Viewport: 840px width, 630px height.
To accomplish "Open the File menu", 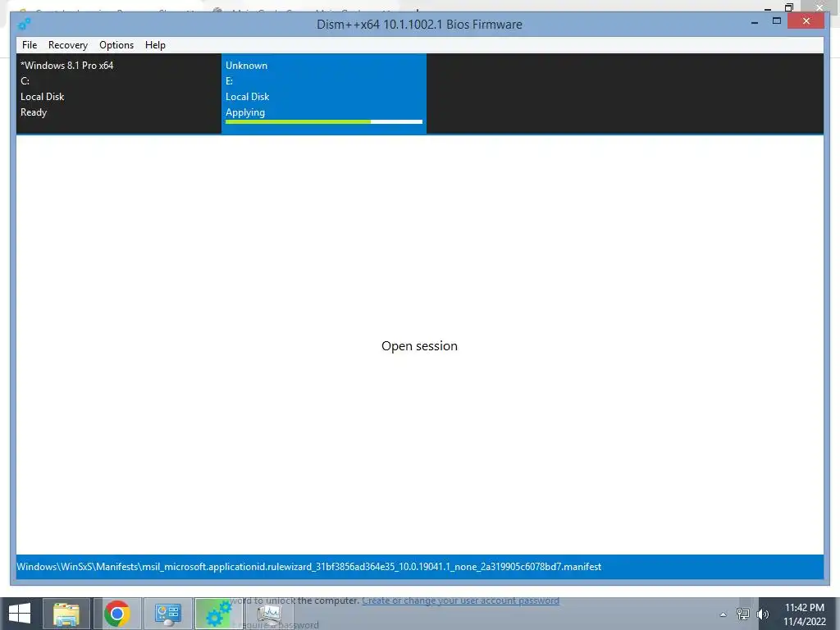I will [x=30, y=45].
